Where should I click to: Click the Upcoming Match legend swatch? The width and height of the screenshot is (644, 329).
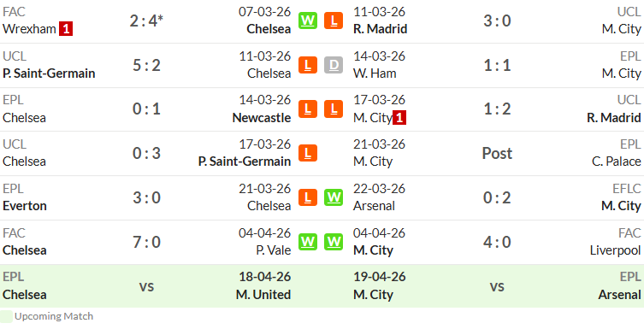(6, 317)
